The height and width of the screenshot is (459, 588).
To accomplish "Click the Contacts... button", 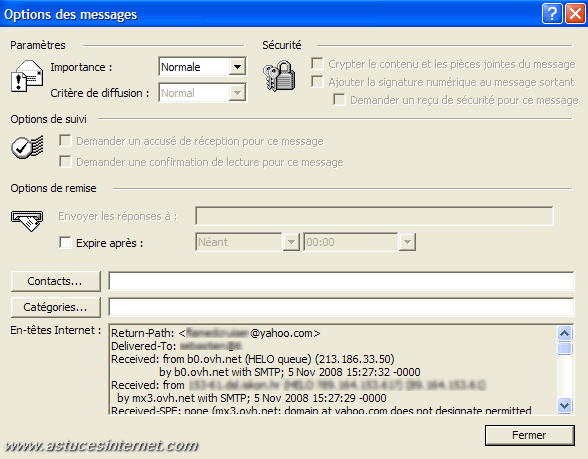I will point(56,281).
